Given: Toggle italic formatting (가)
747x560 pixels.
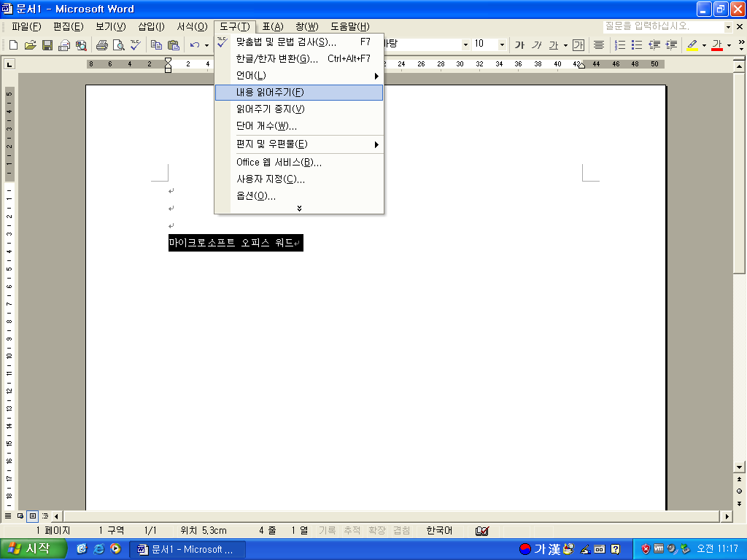Looking at the screenshot, I should click(536, 45).
